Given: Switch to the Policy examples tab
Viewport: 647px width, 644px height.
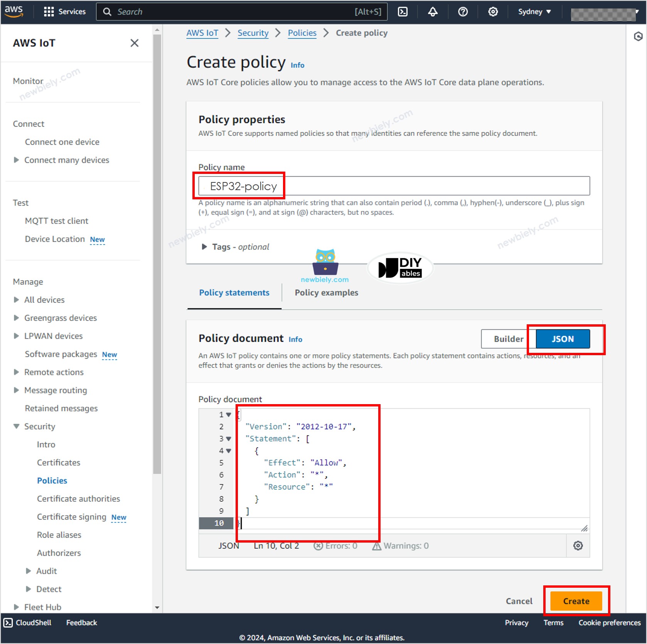Looking at the screenshot, I should 326,292.
